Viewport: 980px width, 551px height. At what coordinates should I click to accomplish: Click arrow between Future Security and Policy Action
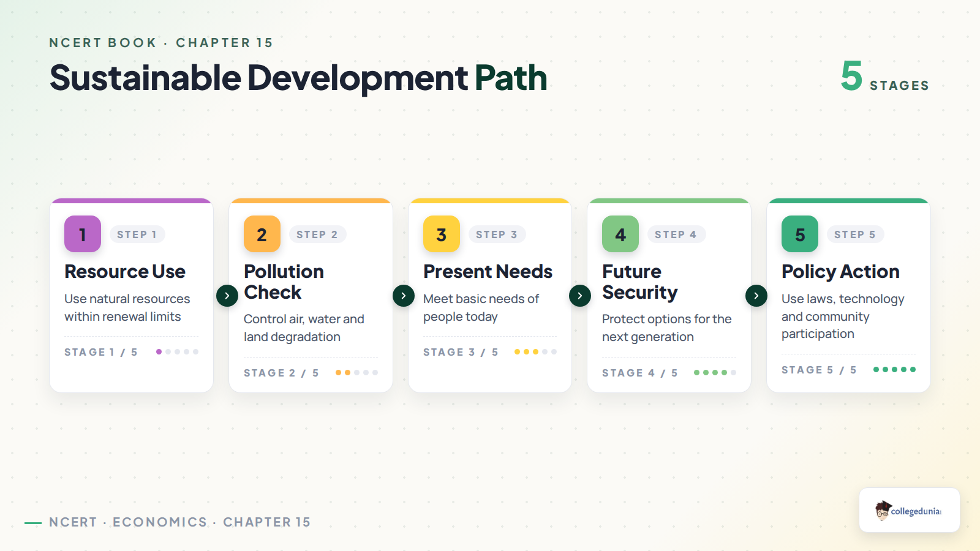point(756,296)
